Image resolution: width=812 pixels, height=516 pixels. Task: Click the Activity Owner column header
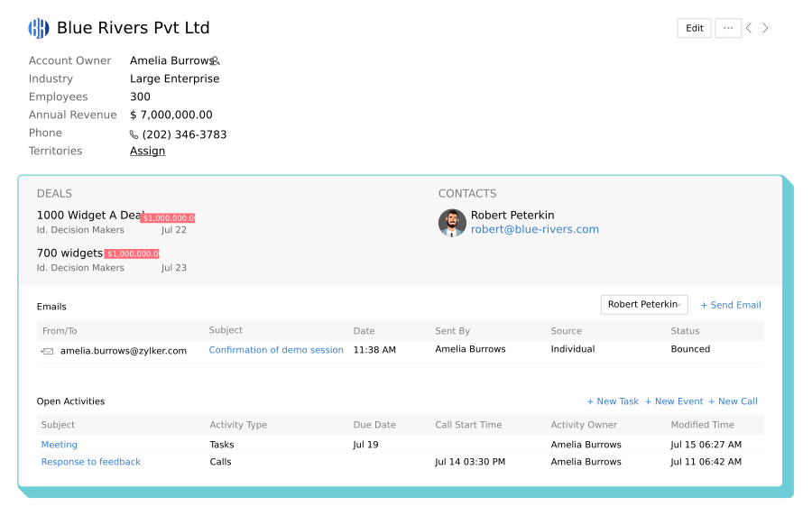click(x=584, y=425)
